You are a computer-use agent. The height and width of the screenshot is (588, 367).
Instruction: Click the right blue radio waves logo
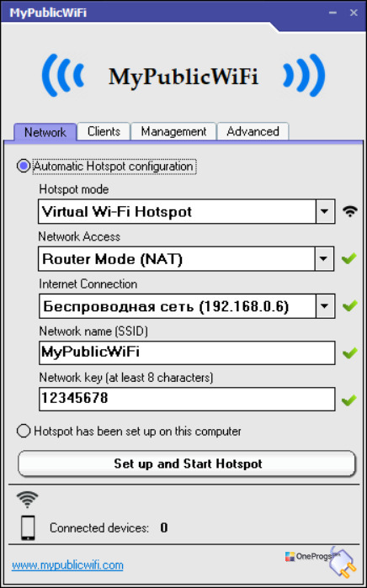click(x=304, y=76)
